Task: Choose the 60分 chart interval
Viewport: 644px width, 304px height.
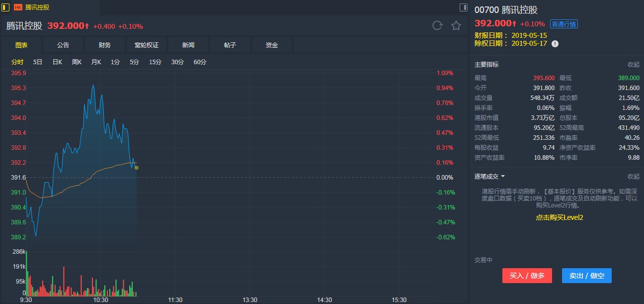Action: click(x=200, y=62)
